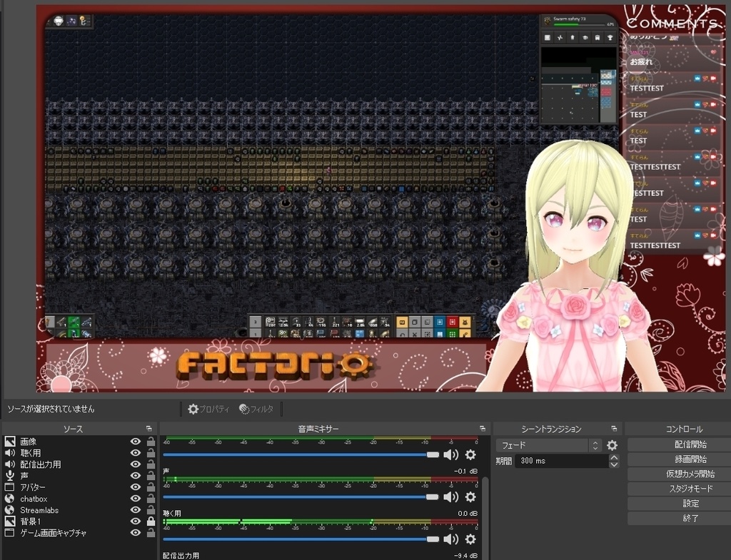Click the window icon beside アバター source
The image size is (731, 560).
pos(10,487)
